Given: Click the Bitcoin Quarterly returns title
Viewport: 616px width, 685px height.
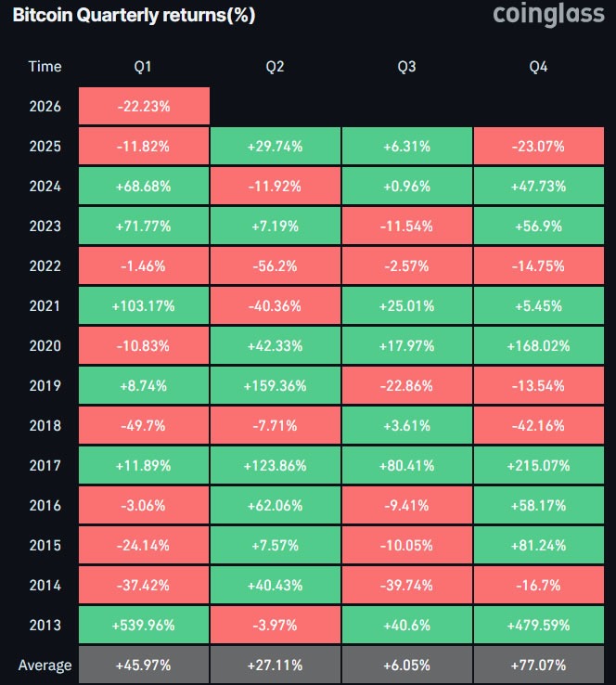Looking at the screenshot, I should tap(134, 16).
